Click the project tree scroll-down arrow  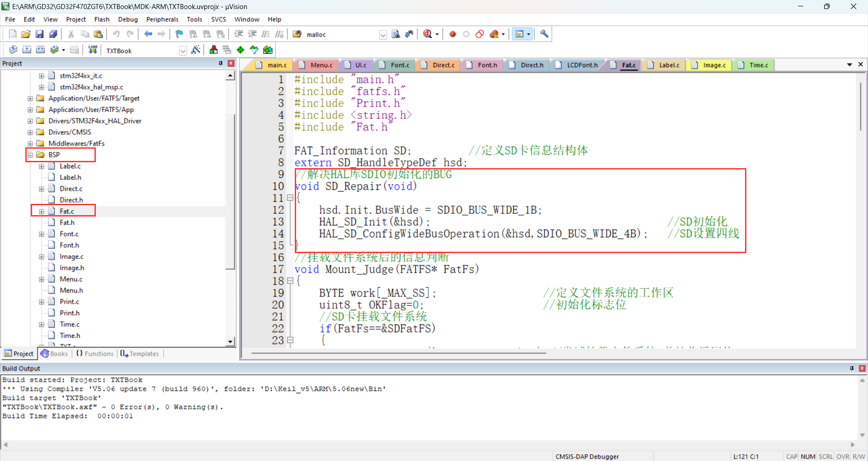tap(231, 342)
